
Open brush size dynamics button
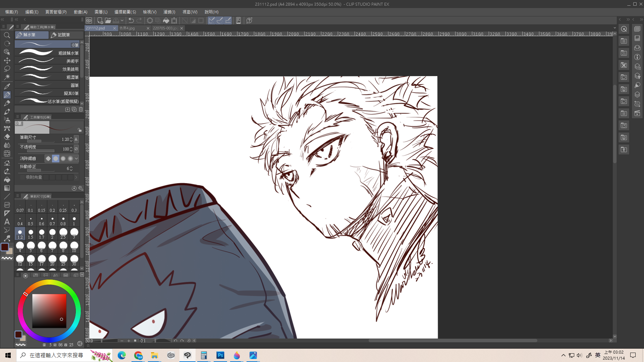click(76, 139)
